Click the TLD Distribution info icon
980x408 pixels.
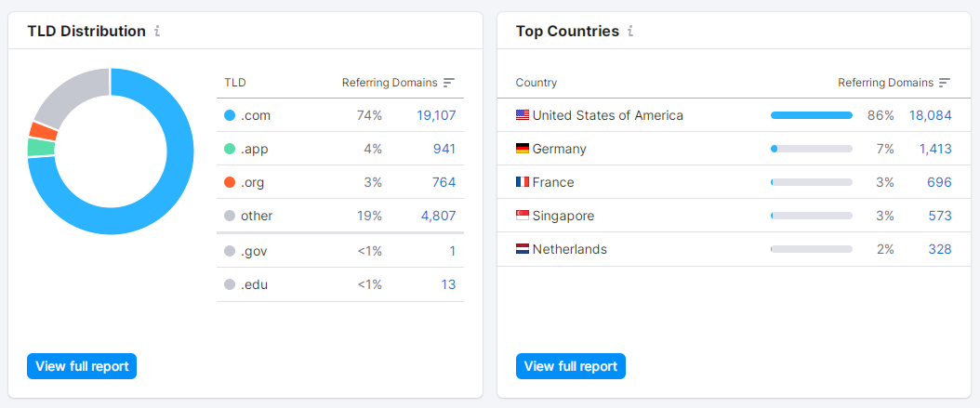[x=157, y=31]
